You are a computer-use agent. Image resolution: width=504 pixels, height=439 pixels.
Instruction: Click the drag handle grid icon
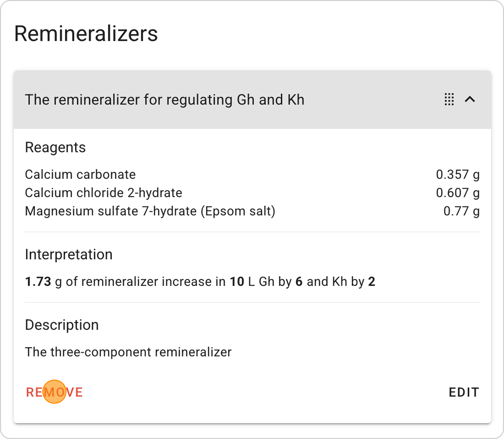tap(449, 99)
